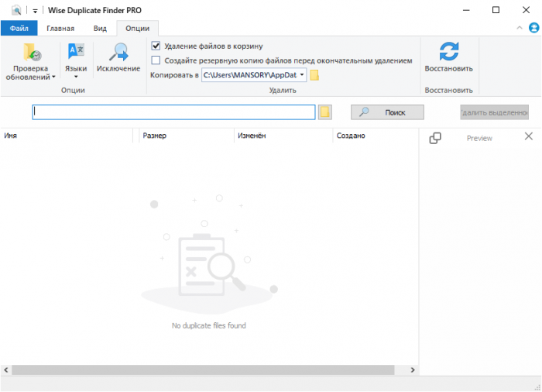Click the app icon in title bar

click(16, 10)
